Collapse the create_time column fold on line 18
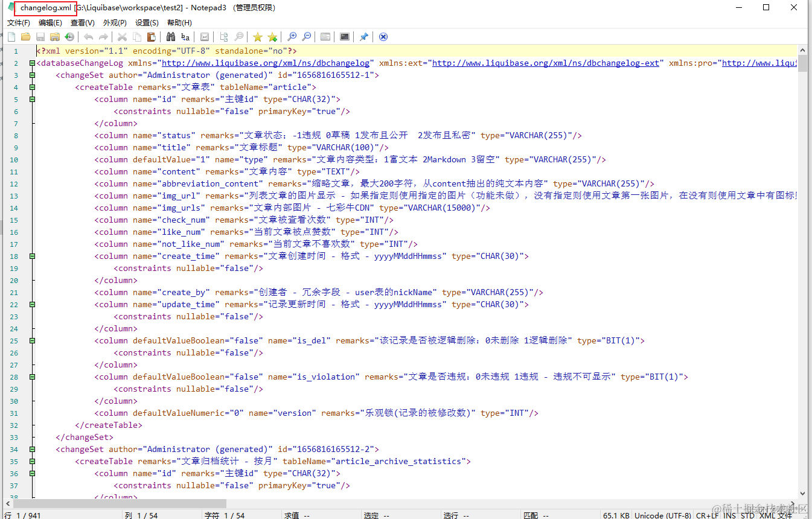This screenshot has height=519, width=812. tap(32, 256)
